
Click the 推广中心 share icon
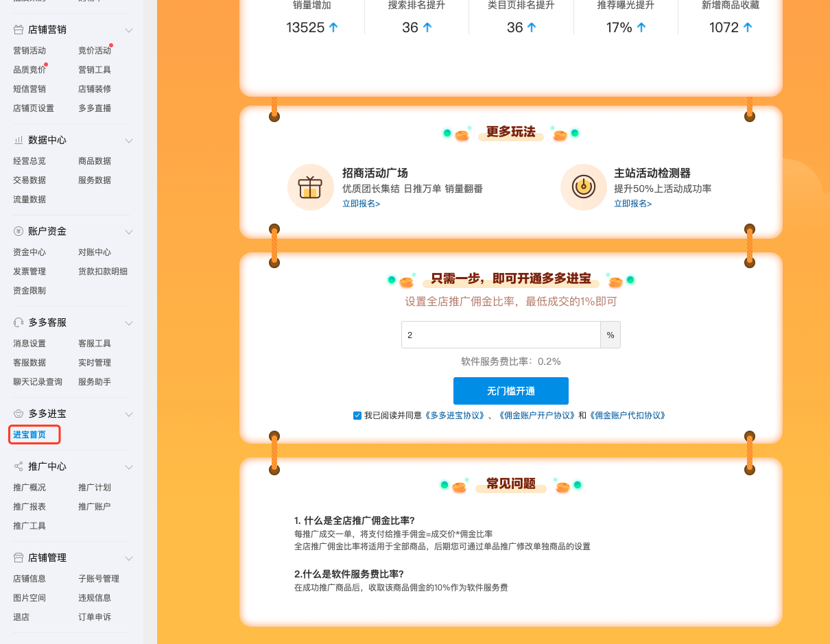point(19,466)
